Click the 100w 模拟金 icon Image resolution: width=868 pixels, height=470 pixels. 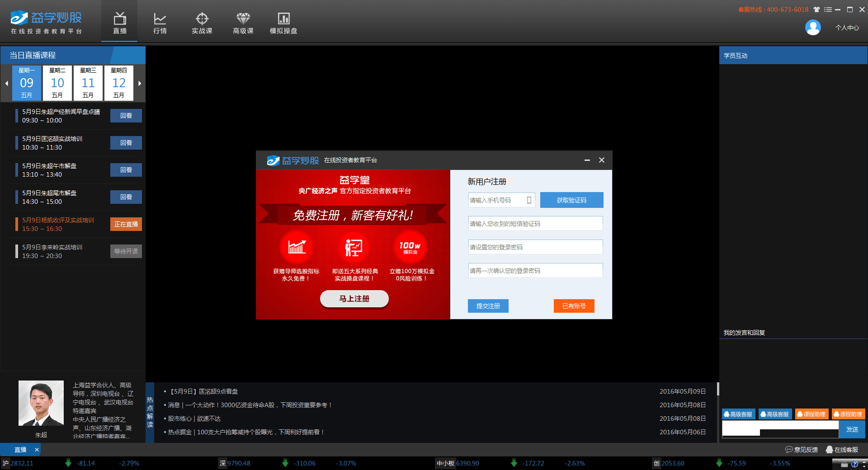pos(410,247)
